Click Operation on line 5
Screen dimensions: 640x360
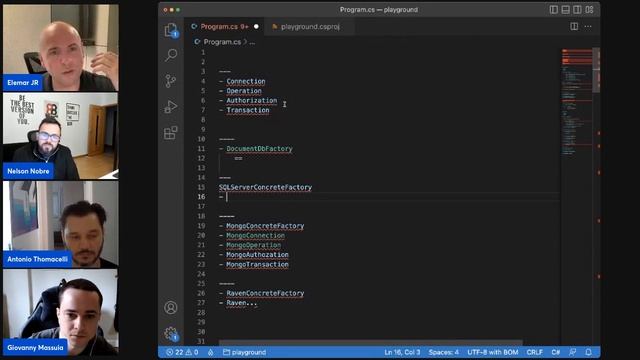pyautogui.click(x=244, y=91)
